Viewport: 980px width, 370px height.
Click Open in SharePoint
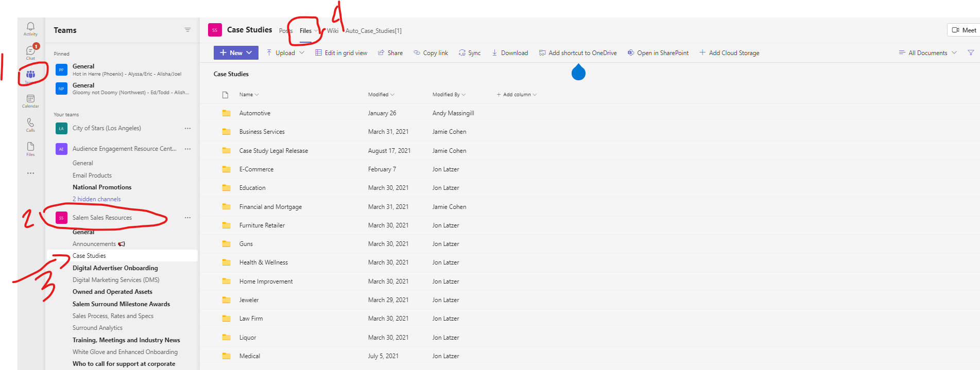[658, 52]
